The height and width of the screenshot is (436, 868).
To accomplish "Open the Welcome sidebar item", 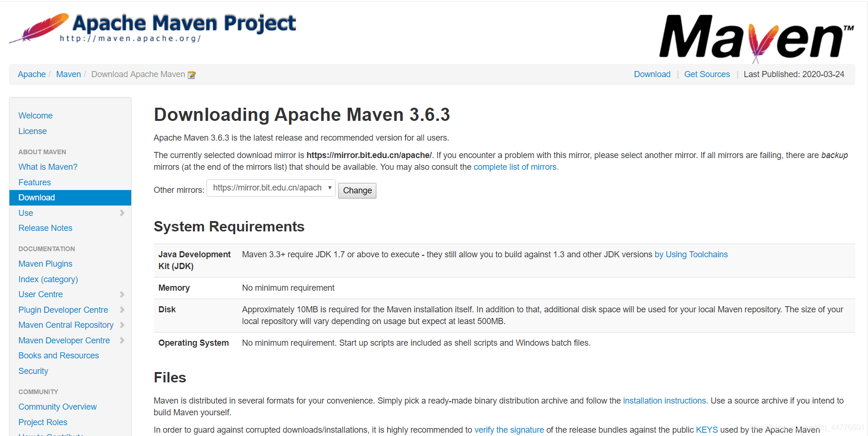I will (35, 116).
